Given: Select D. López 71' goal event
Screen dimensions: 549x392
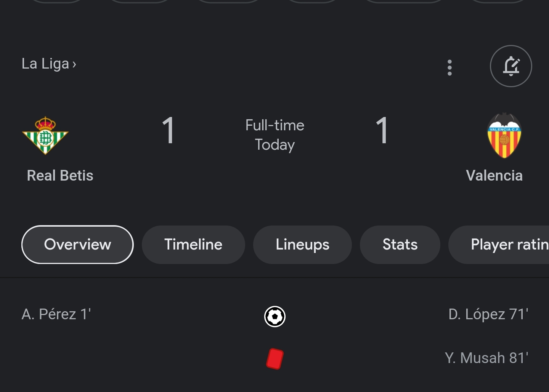Looking at the screenshot, I should [488, 314].
